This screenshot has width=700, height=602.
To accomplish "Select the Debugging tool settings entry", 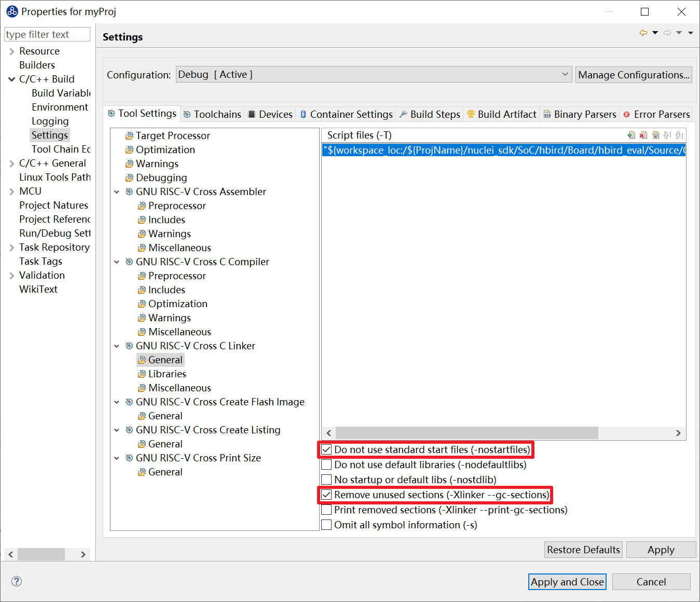I will pos(161,177).
